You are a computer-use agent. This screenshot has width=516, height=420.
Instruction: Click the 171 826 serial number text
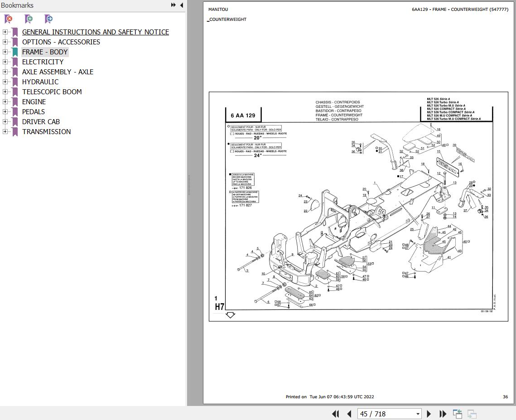coord(245,188)
